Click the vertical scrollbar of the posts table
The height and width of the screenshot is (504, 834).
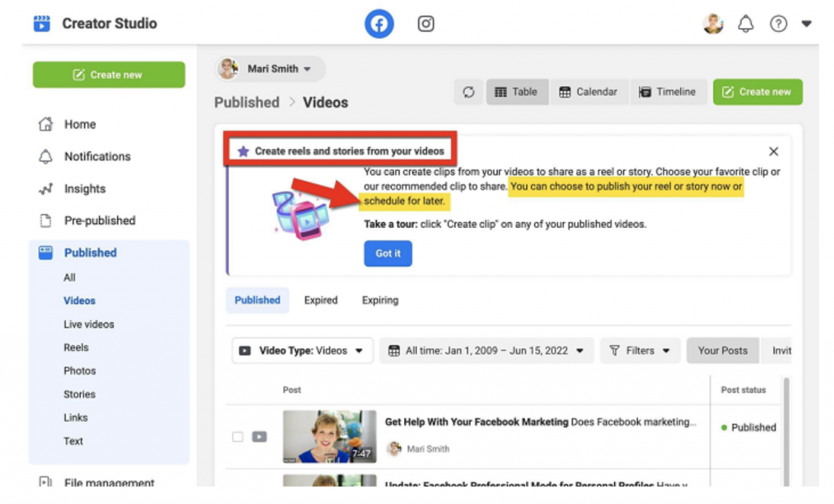(786, 431)
